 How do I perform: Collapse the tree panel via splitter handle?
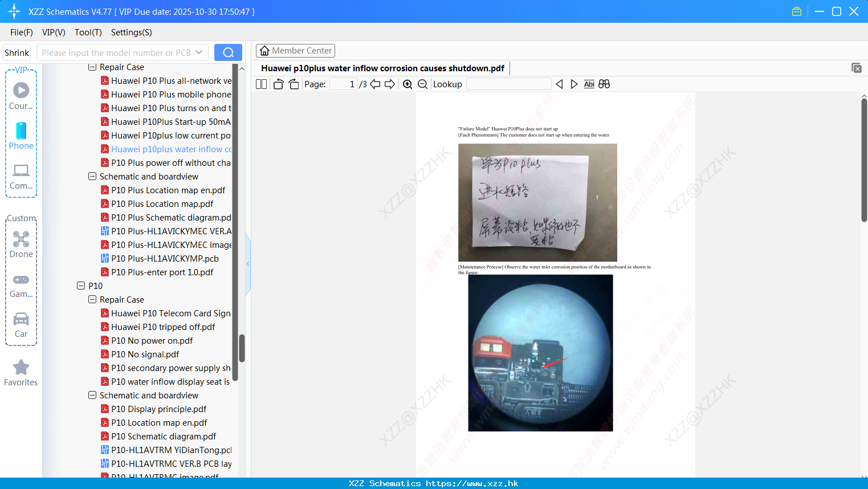tap(248, 264)
